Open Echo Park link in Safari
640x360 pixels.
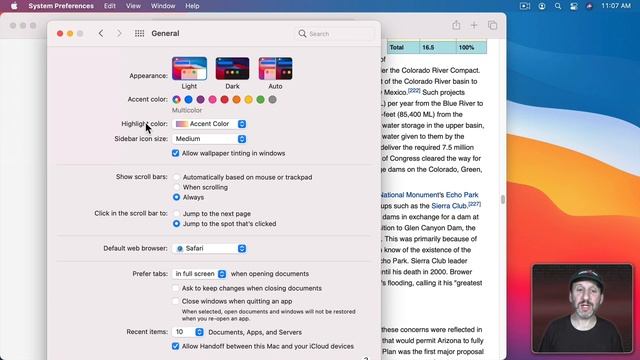coord(462,195)
